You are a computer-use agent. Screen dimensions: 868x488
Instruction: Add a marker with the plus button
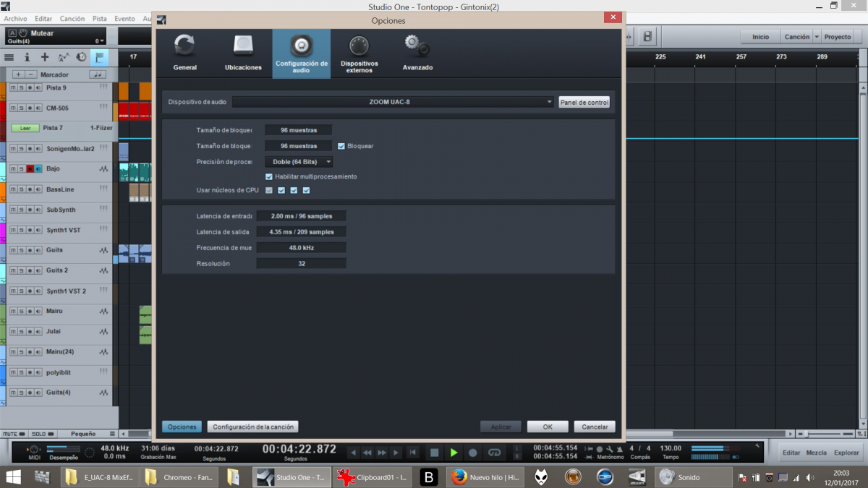coord(18,74)
